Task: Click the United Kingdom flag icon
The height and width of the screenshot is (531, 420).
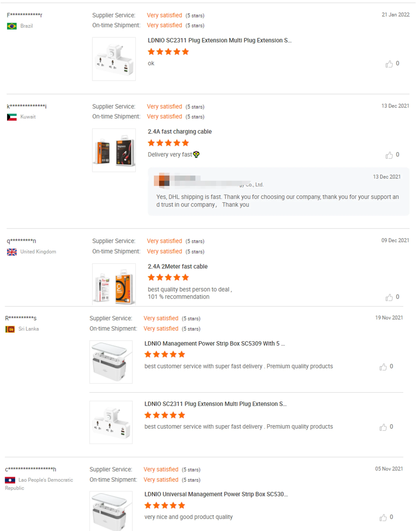Action: (12, 252)
